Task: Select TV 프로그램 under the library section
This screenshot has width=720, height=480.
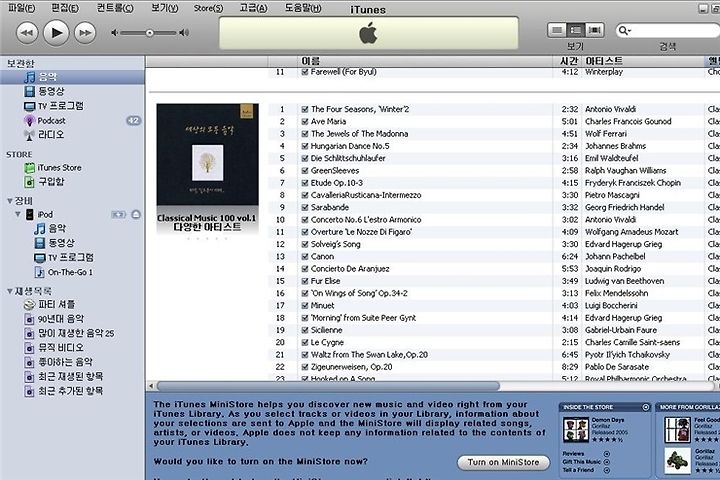Action: click(x=60, y=106)
